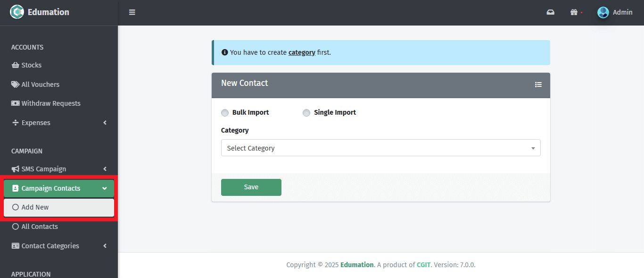Click the All Vouchers tags icon
This screenshot has height=278, width=644.
15,84
